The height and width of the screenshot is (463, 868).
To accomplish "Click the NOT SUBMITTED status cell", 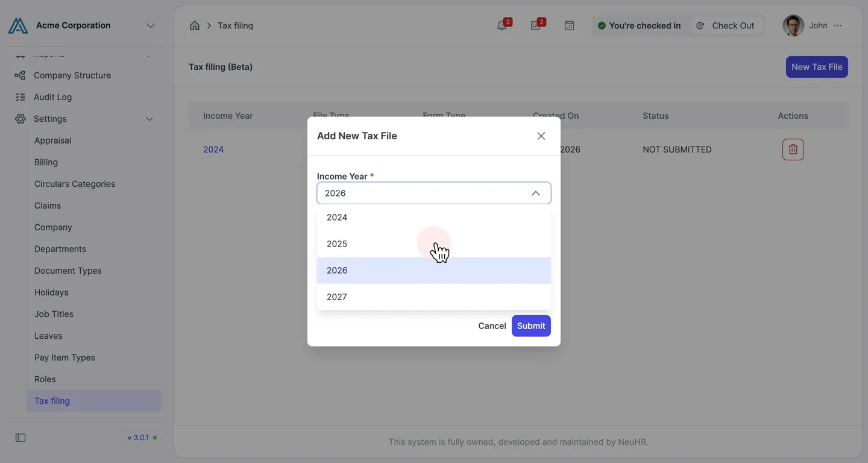I will 677,150.
